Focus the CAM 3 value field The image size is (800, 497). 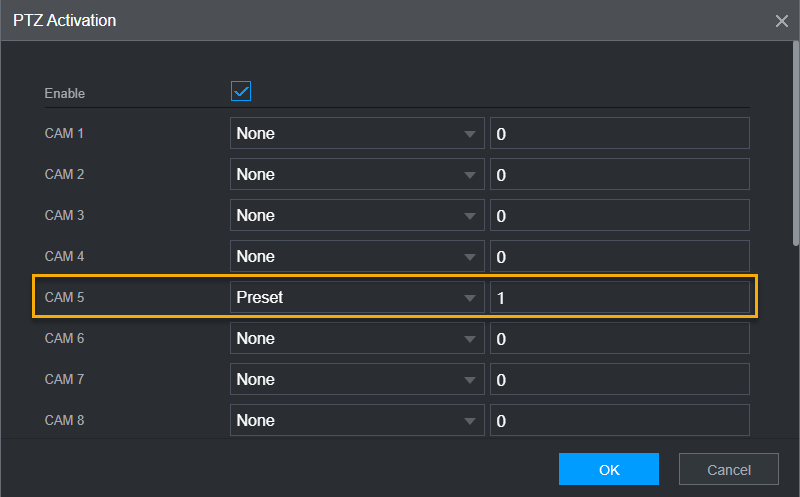619,215
